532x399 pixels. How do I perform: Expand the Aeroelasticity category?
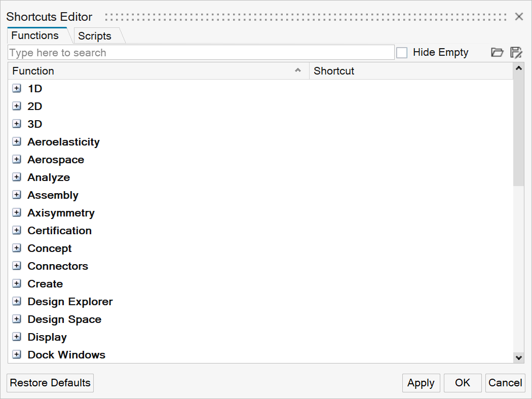(x=17, y=142)
